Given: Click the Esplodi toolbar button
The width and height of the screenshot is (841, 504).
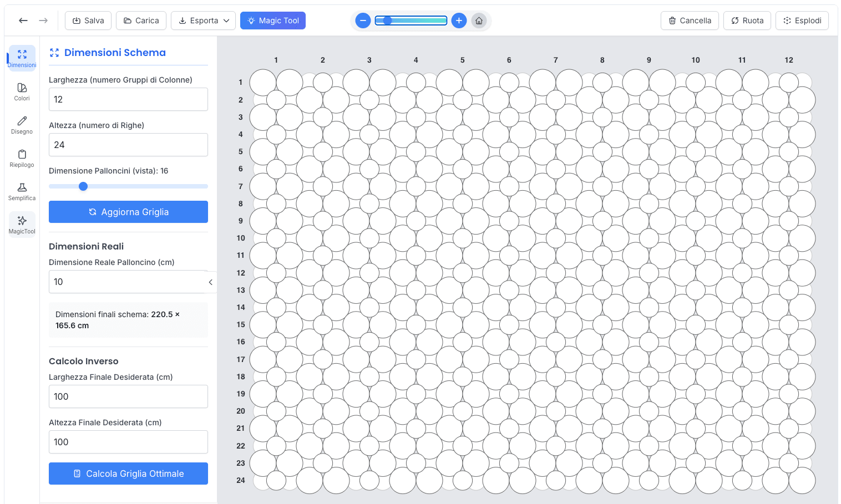Looking at the screenshot, I should (x=802, y=21).
